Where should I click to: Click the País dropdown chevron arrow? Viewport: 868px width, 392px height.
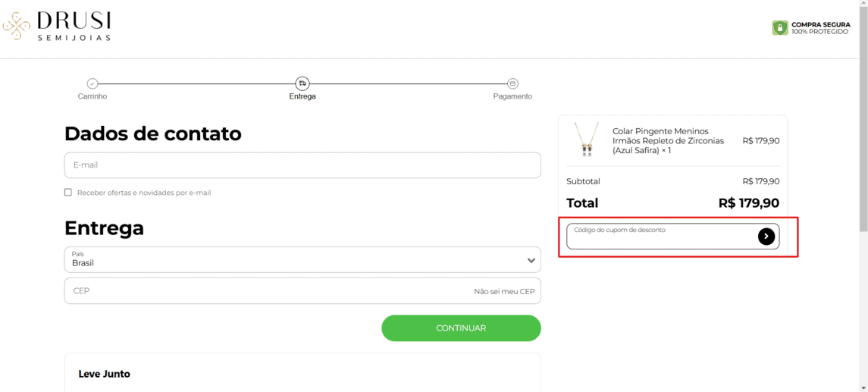pos(531,260)
